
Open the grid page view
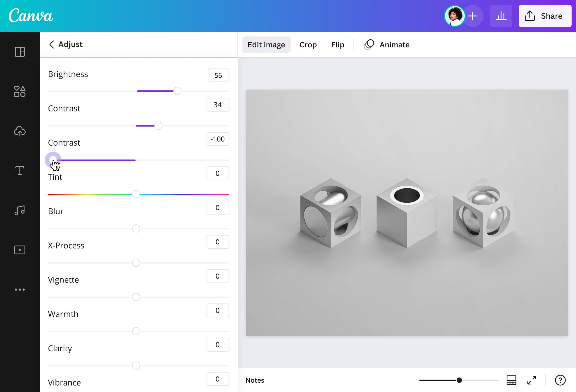tap(511, 380)
